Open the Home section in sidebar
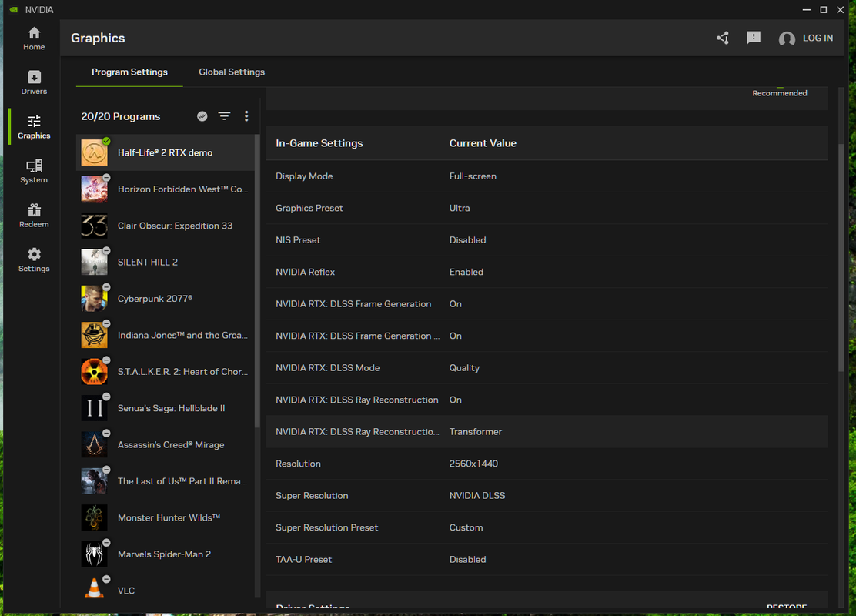 [x=34, y=38]
